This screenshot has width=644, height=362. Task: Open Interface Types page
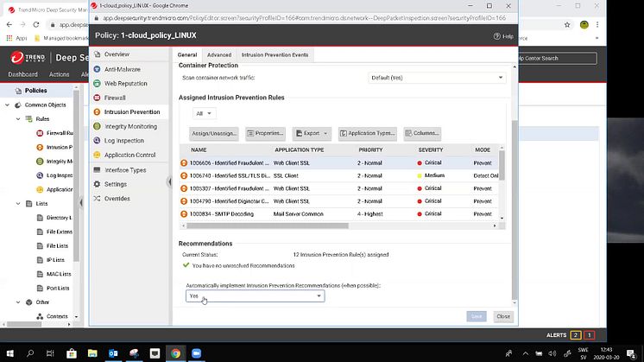(125, 170)
